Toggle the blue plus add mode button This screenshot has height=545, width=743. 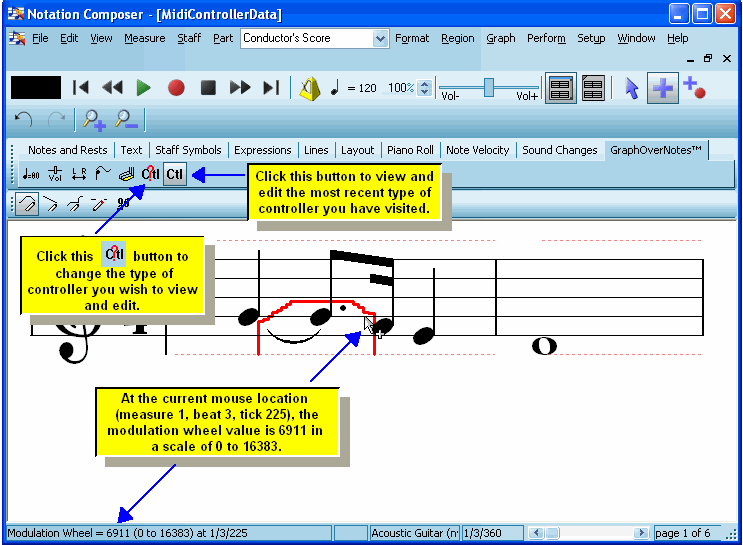(x=661, y=88)
